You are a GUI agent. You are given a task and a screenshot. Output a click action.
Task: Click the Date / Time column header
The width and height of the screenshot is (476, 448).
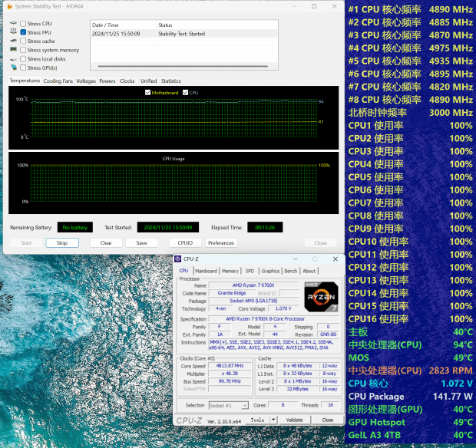[x=124, y=25]
